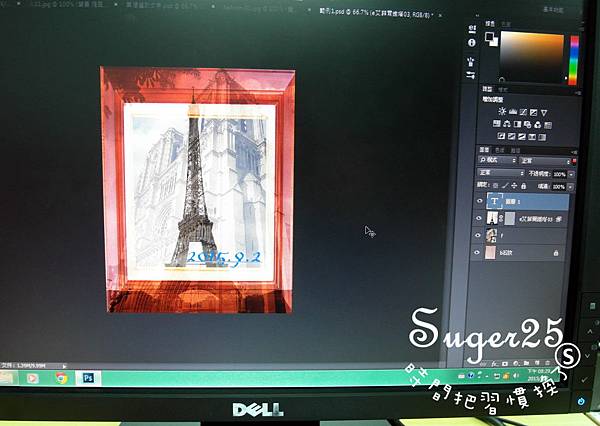
Task: Open media player from the taskbar
Action: tap(33, 378)
